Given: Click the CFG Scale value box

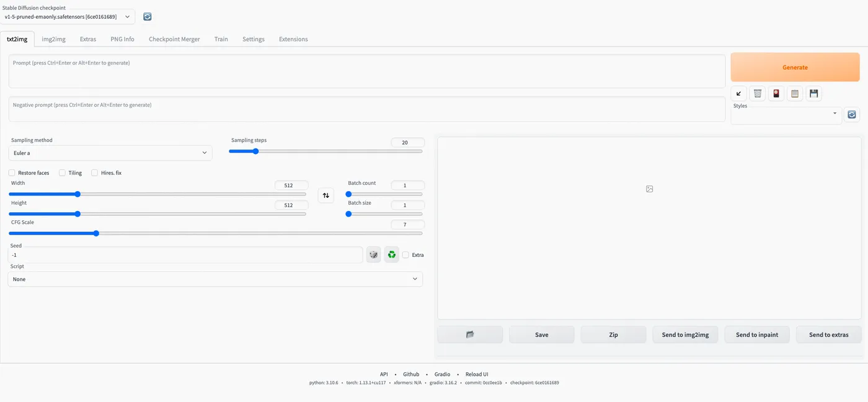Looking at the screenshot, I should tap(407, 225).
